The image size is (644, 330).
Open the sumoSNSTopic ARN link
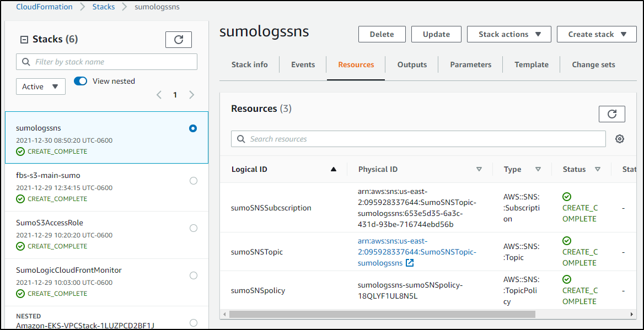(x=417, y=252)
